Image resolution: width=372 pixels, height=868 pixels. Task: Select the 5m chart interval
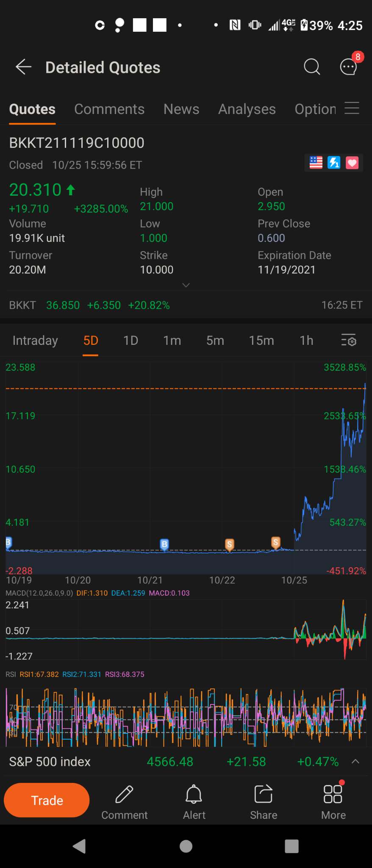215,341
